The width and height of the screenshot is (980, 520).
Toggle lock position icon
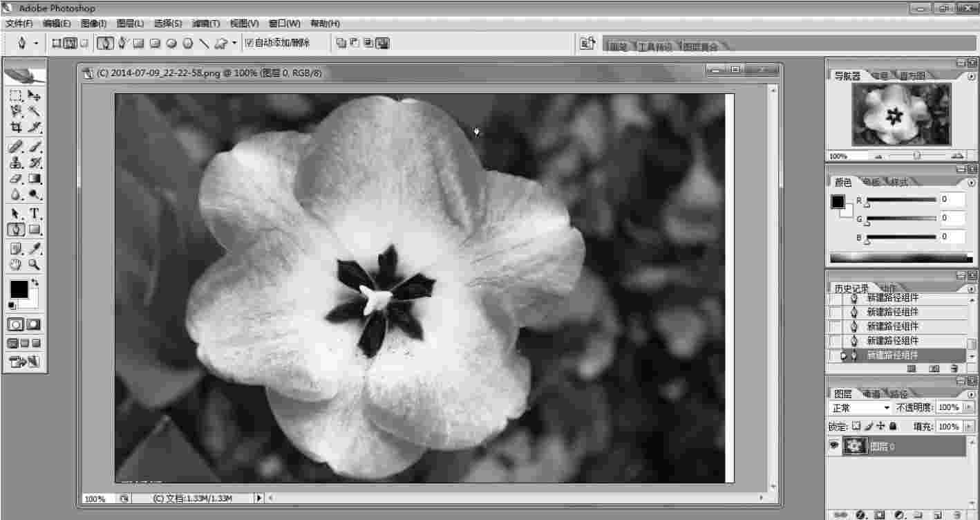(880, 427)
